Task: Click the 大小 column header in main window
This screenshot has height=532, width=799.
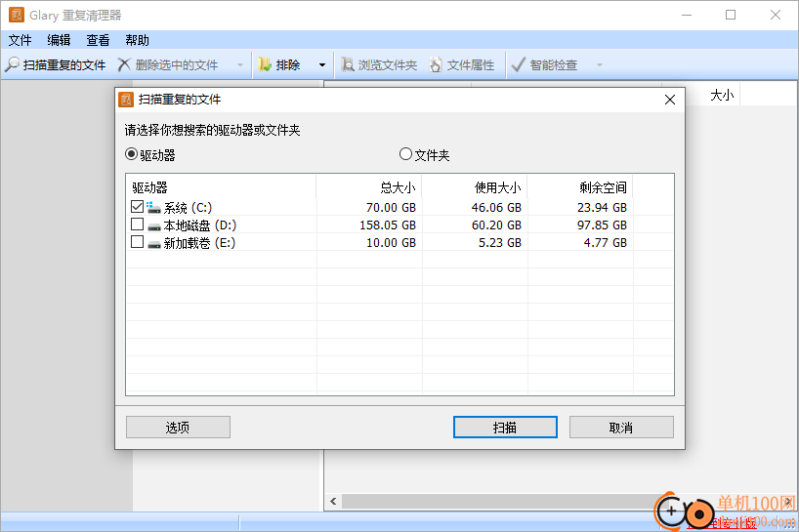Action: 722,96
